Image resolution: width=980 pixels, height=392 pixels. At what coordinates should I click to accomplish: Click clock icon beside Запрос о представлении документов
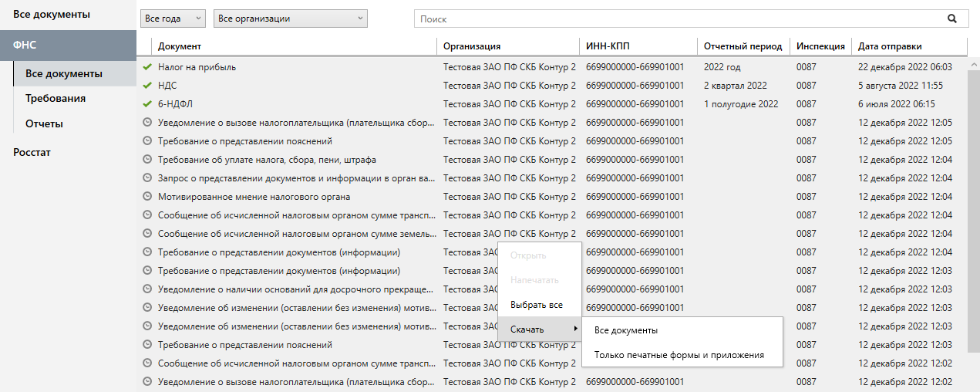pos(147,178)
